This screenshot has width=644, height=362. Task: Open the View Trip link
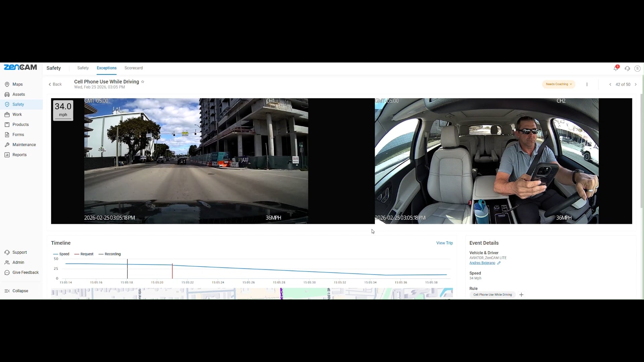pyautogui.click(x=444, y=243)
